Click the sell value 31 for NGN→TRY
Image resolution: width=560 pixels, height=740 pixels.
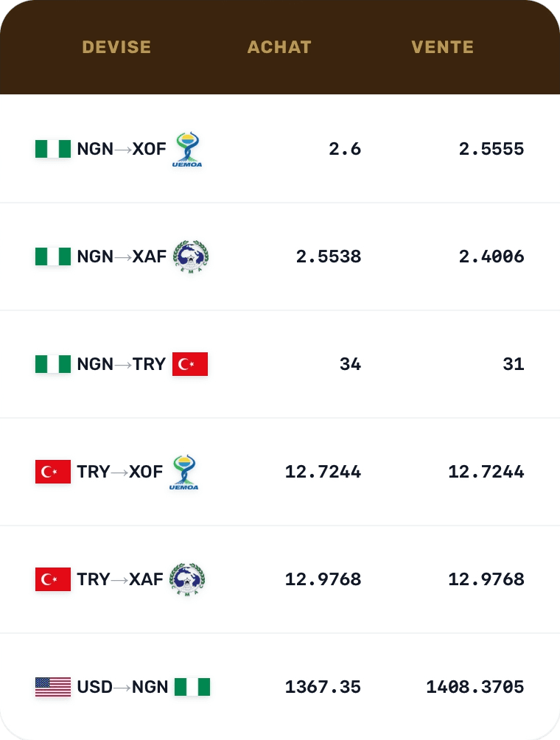point(514,364)
